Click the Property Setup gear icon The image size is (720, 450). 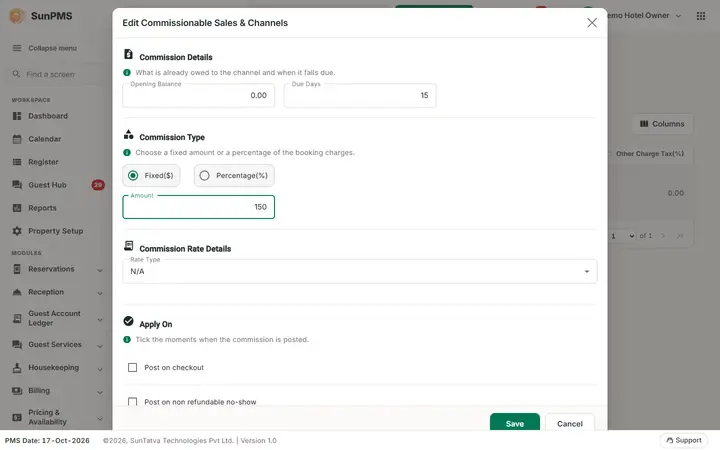[17, 231]
